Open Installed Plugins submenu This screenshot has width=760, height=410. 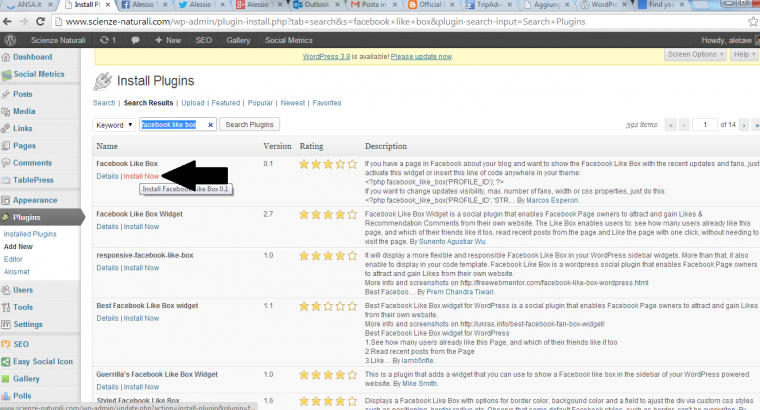point(30,234)
